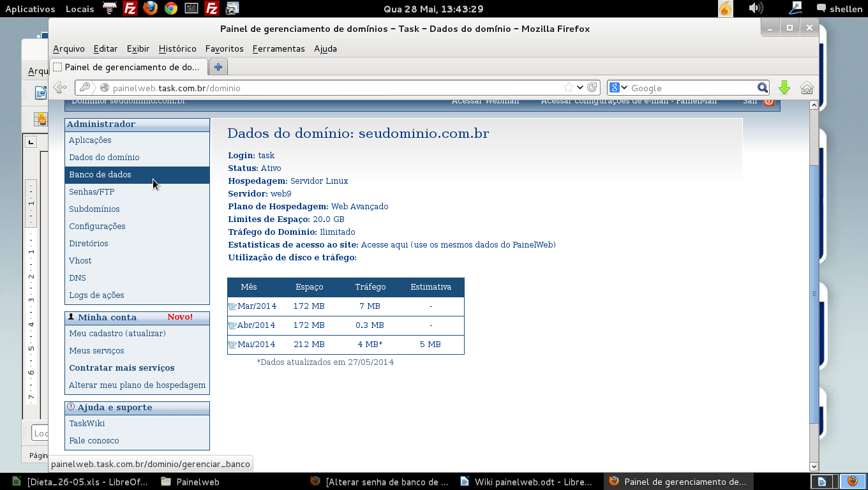Click the volume speaker icon in system tray
The height and width of the screenshot is (490, 868).
click(756, 8)
